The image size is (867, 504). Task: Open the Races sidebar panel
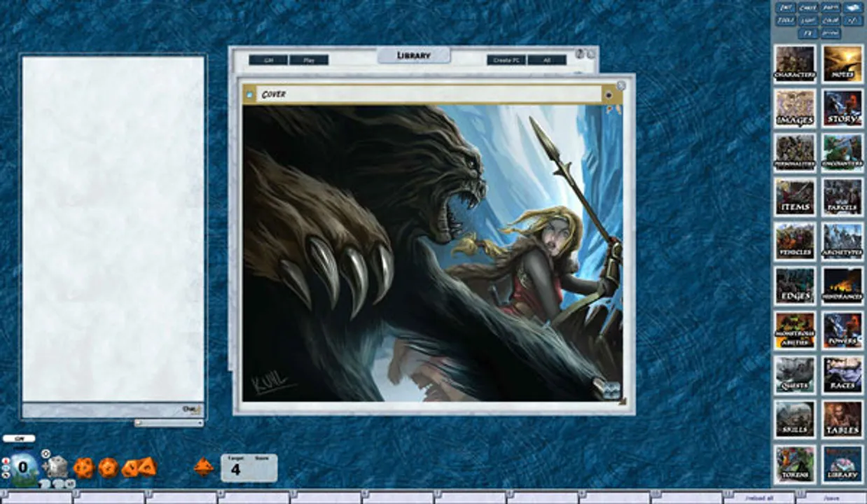[x=842, y=374]
